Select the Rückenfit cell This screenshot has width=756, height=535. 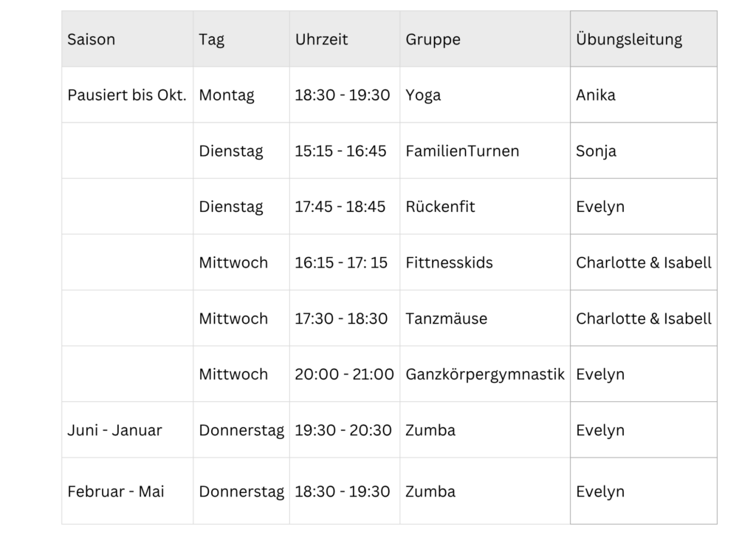click(484, 206)
